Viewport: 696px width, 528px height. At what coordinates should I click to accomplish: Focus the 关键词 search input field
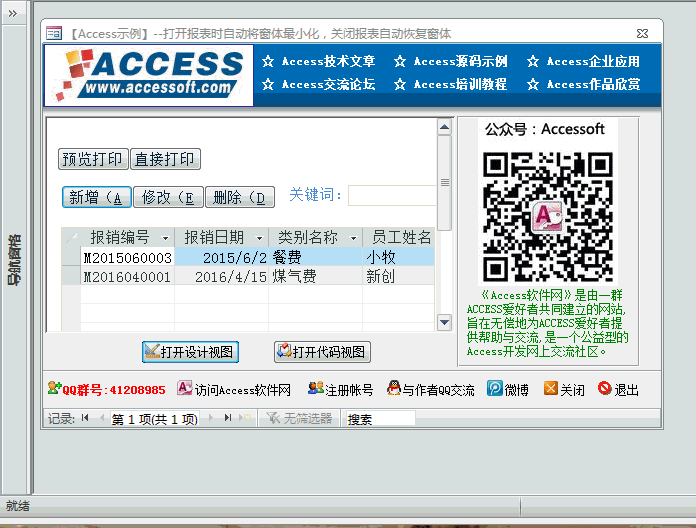(x=392, y=195)
